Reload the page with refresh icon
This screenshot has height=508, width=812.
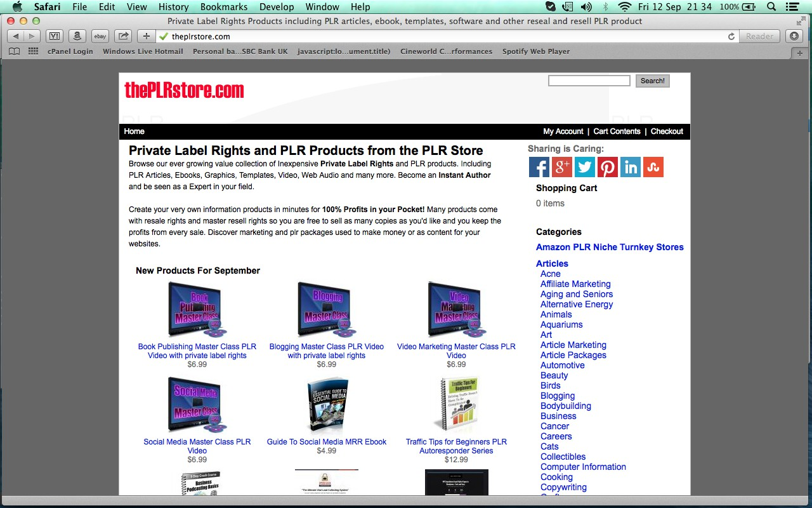(x=731, y=36)
